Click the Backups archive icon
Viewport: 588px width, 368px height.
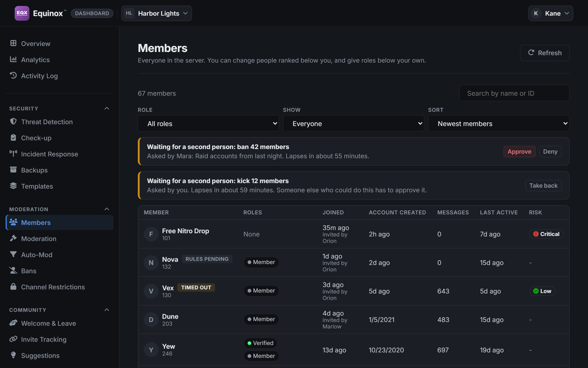coord(13,170)
